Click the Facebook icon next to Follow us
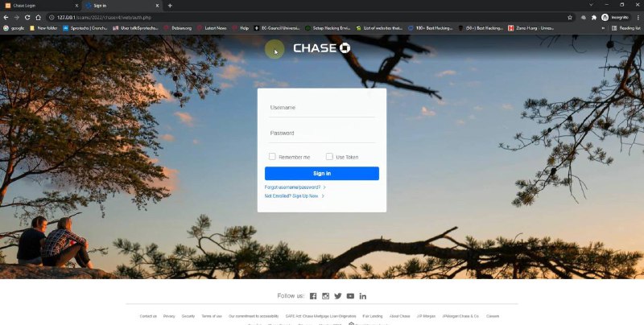 [313, 296]
